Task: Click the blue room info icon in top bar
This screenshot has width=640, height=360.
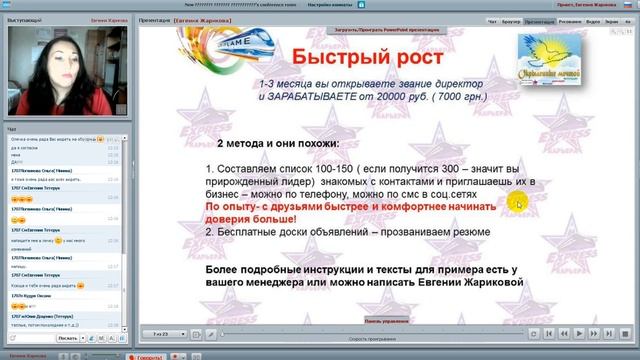Action: 361,5
